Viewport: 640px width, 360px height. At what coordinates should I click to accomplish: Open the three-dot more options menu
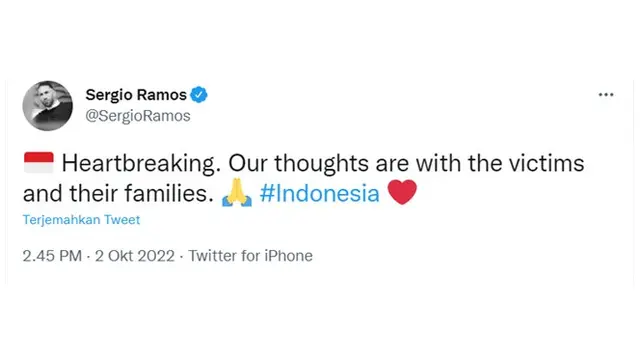point(606,95)
